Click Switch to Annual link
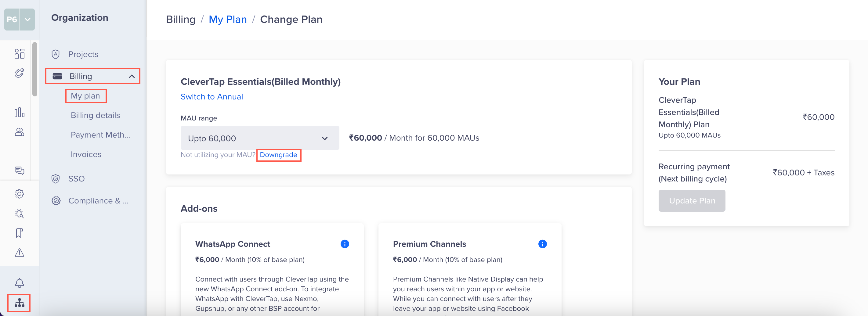The width and height of the screenshot is (868, 316). 212,97
